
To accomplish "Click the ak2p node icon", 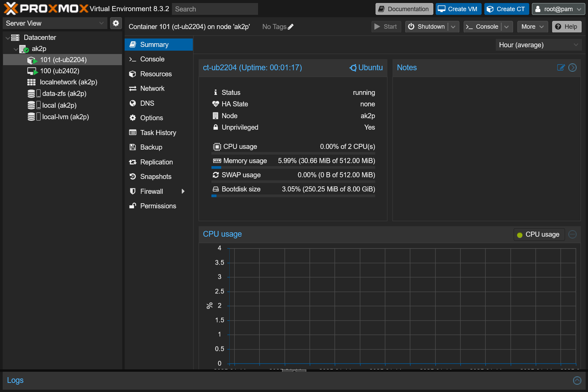I will (24, 49).
